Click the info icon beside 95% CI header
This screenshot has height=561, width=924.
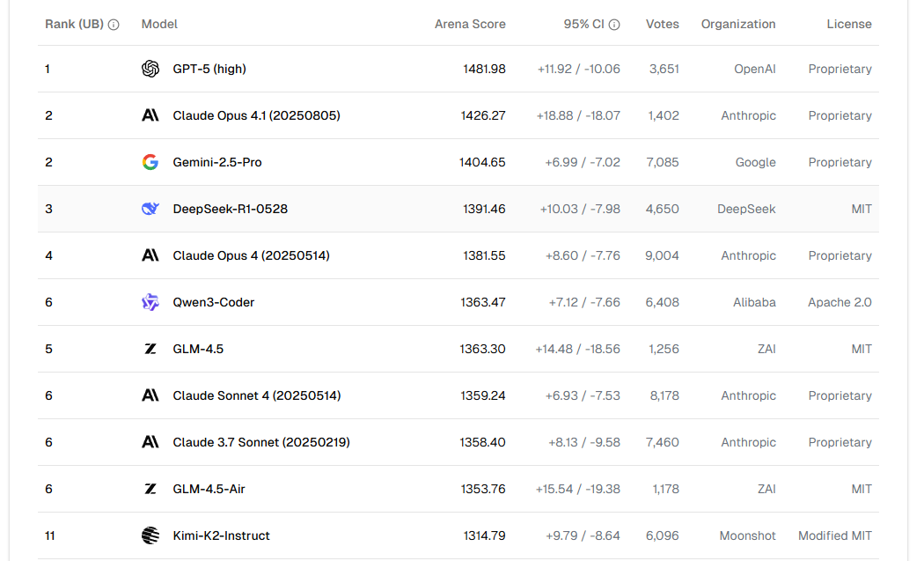point(614,25)
